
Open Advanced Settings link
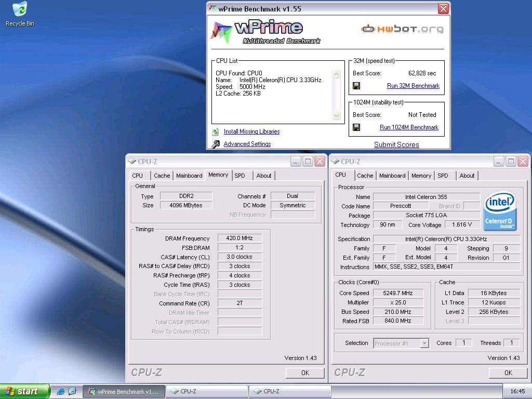pyautogui.click(x=247, y=144)
